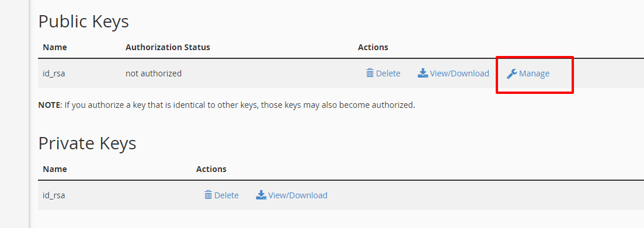Image resolution: width=644 pixels, height=228 pixels.
Task: Click the Actions column header under Public Keys
Action: point(373,47)
